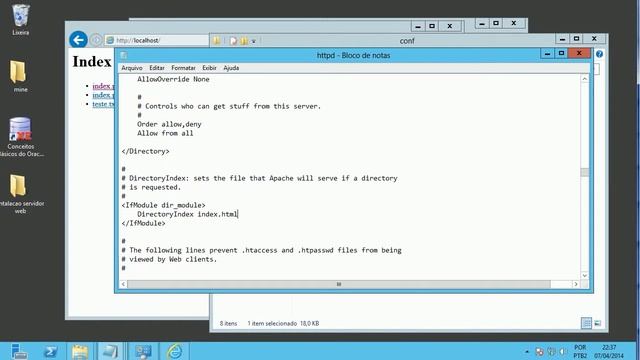Image resolution: width=640 pixels, height=360 pixels.
Task: Switch conf window to details view
Action: pos(586,323)
